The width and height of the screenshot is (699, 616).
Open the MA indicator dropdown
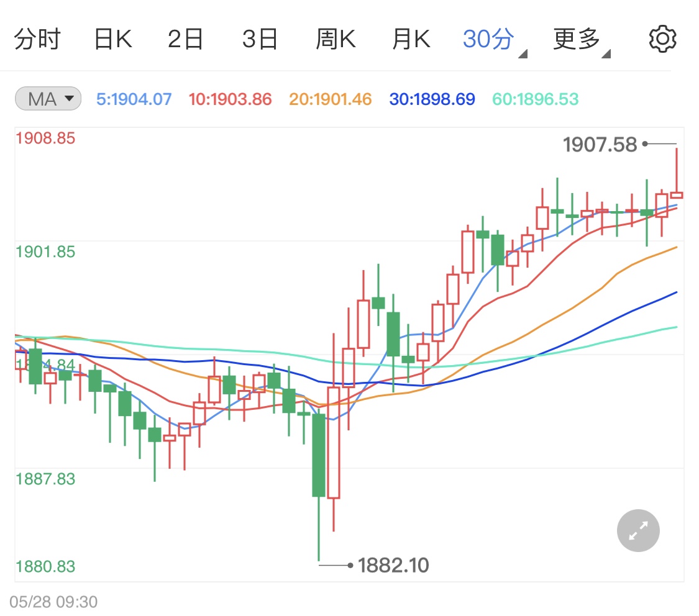pos(48,99)
